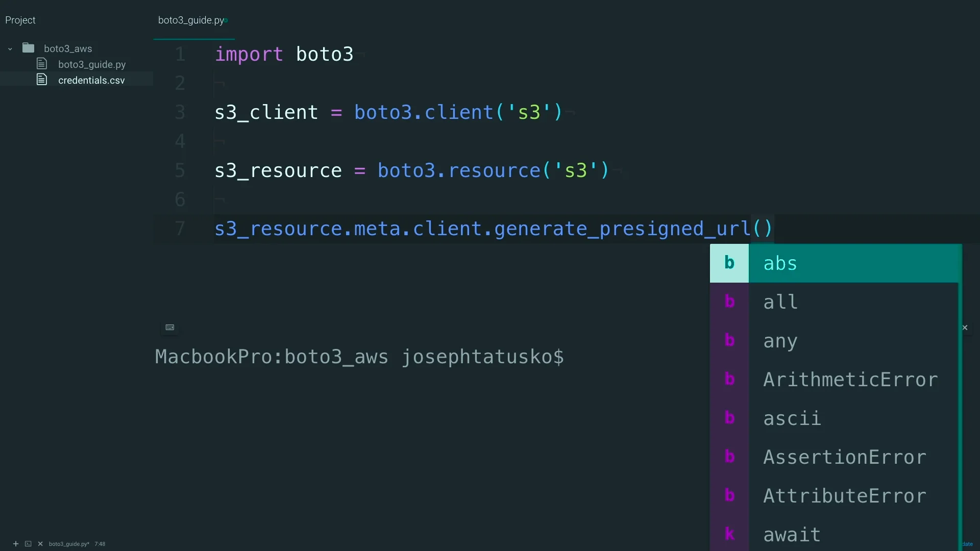Click the boto3_aws folder icon
980x551 pixels.
point(29,48)
